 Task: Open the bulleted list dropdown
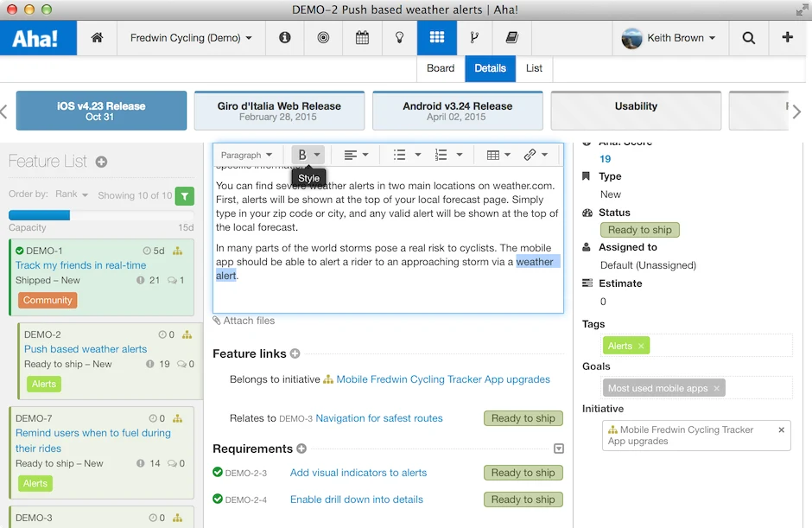[x=407, y=155]
